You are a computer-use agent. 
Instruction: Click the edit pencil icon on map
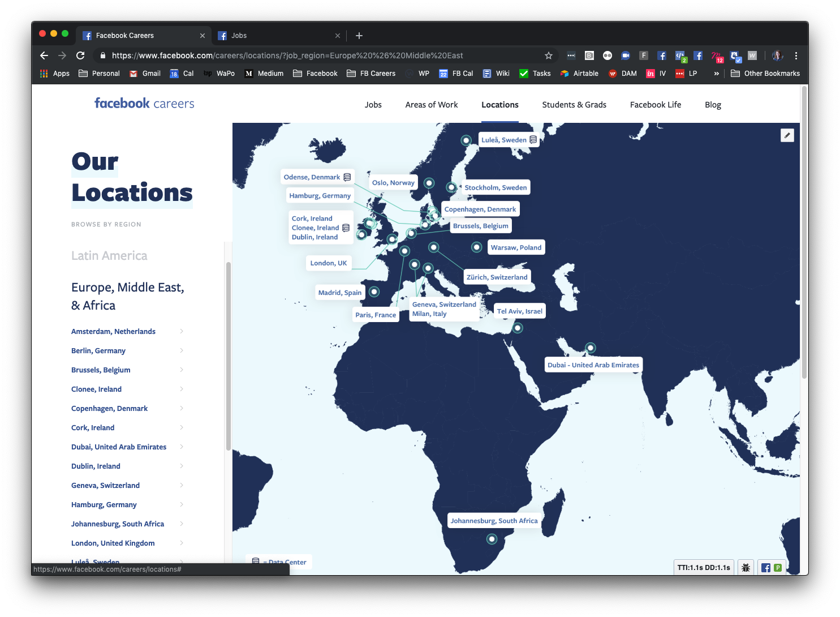pyautogui.click(x=787, y=135)
